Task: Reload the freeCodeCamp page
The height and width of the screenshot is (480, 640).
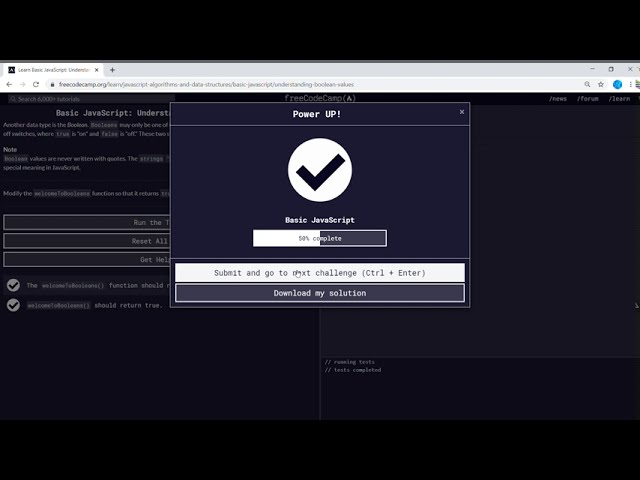Action: point(36,84)
